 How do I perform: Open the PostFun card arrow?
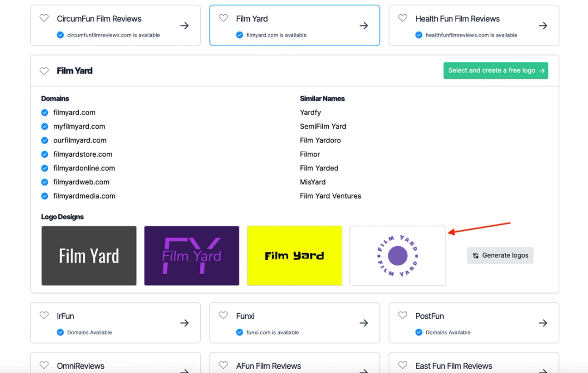pos(543,323)
